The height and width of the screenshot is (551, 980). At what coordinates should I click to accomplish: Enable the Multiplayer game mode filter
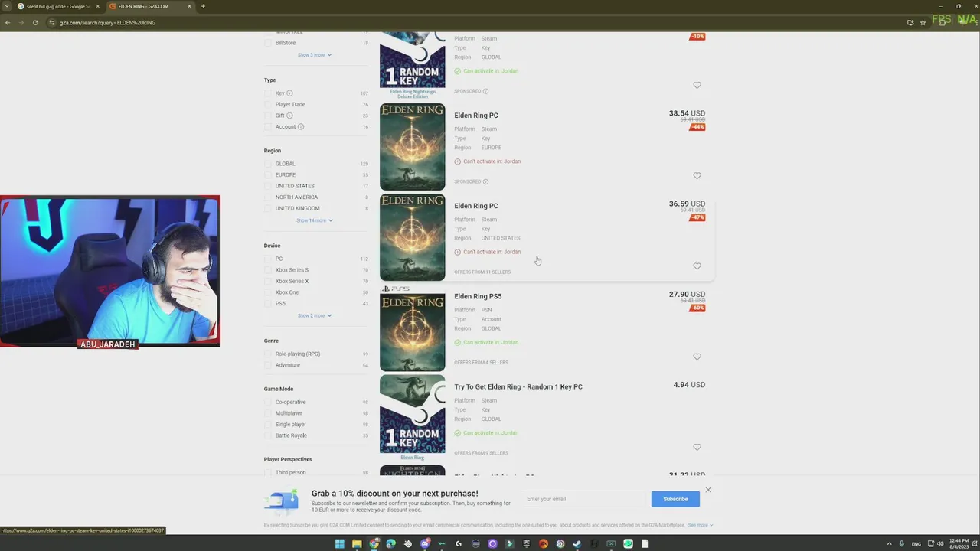click(x=268, y=413)
